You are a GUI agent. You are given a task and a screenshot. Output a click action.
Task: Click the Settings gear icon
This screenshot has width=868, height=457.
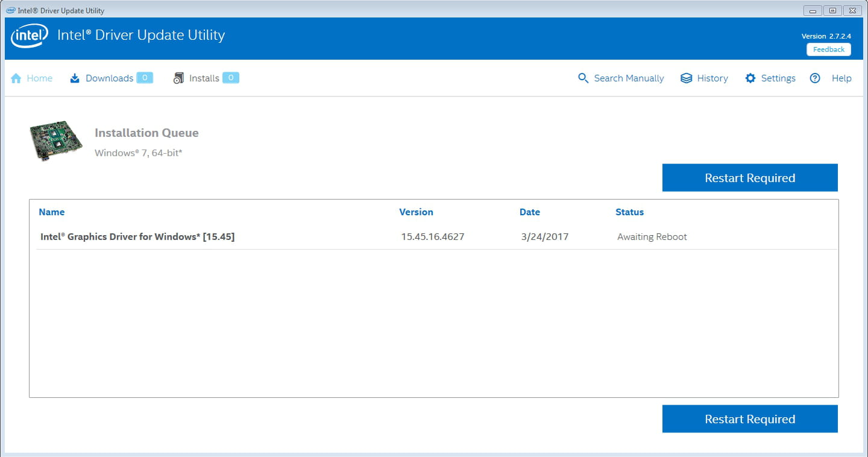(x=750, y=78)
